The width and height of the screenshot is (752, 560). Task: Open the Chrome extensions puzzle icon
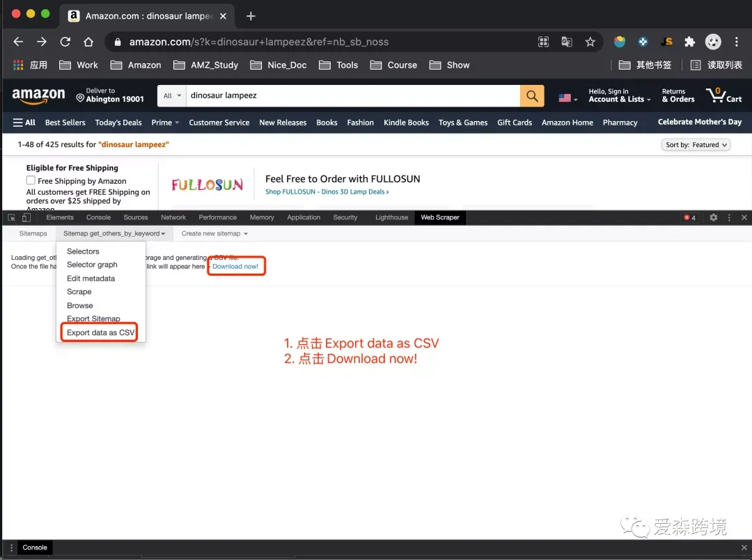point(689,42)
